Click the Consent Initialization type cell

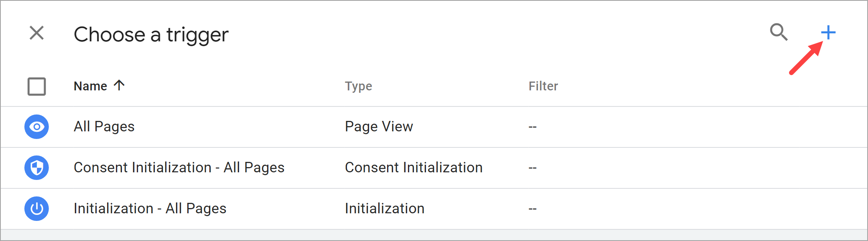click(x=414, y=168)
